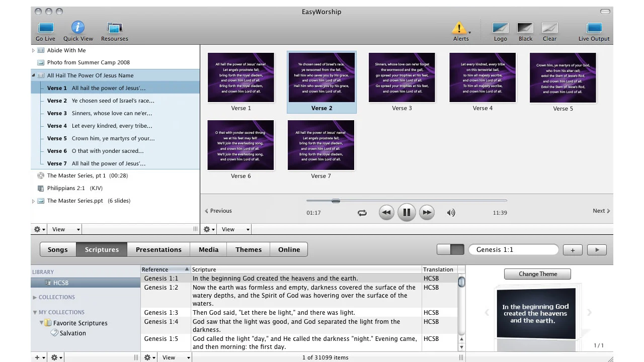Image resolution: width=644 pixels, height=362 pixels.
Task: Open the schedule panel gear menu
Action: (39, 229)
